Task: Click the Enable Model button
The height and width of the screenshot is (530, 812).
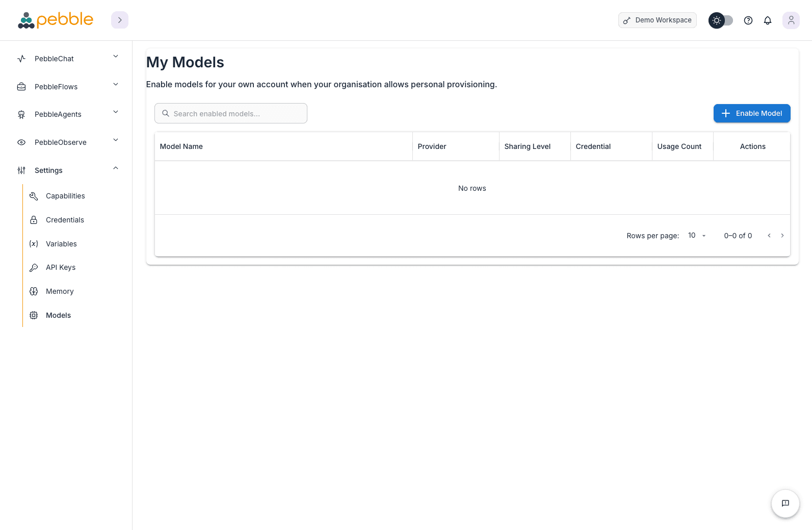Action: (x=752, y=113)
